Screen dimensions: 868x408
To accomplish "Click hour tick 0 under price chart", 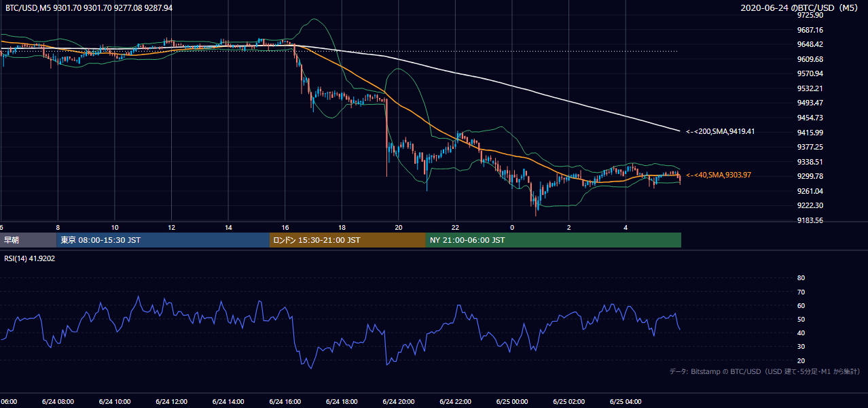I will pyautogui.click(x=512, y=227).
